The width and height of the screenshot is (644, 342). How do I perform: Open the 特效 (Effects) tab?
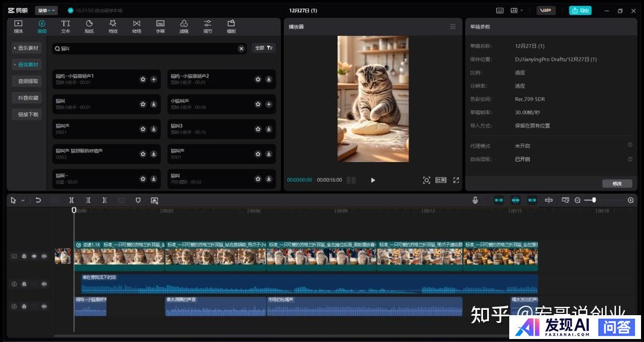[x=113, y=26]
